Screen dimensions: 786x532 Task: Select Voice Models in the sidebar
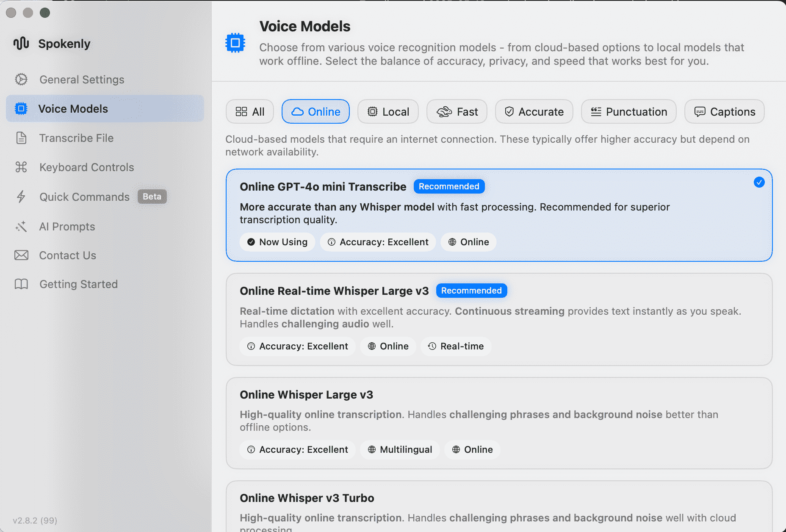[x=105, y=109]
